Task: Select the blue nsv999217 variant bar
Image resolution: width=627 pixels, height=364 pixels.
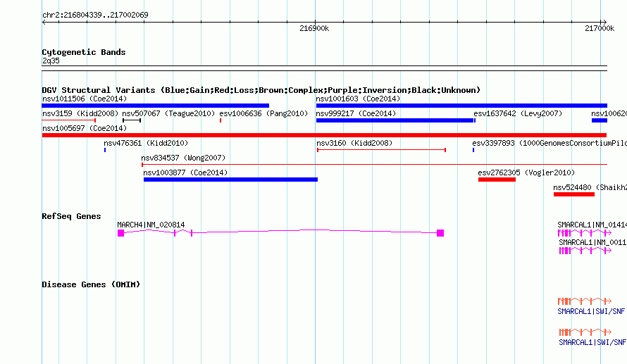Action: coord(395,120)
